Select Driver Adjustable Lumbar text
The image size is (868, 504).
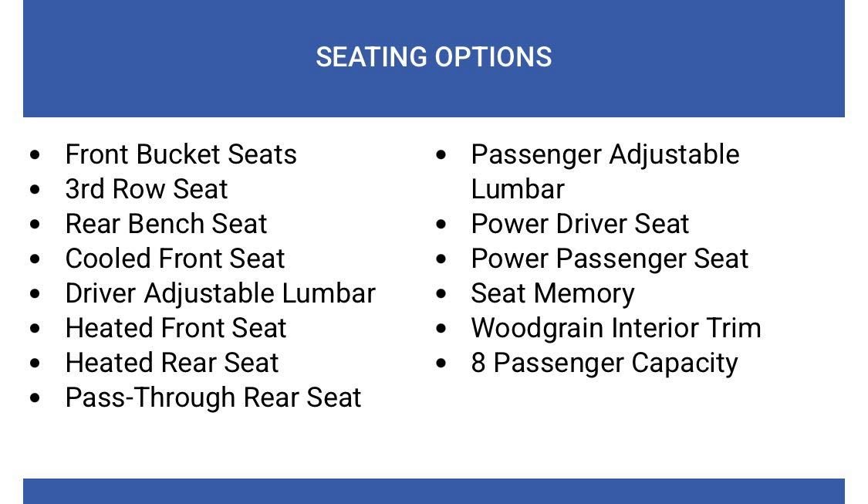click(220, 293)
